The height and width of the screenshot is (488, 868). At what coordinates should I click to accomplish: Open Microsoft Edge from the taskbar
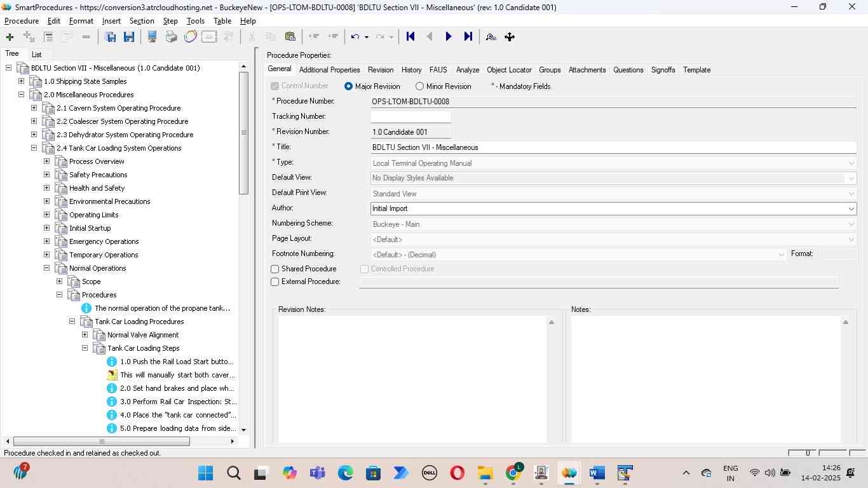coord(345,473)
